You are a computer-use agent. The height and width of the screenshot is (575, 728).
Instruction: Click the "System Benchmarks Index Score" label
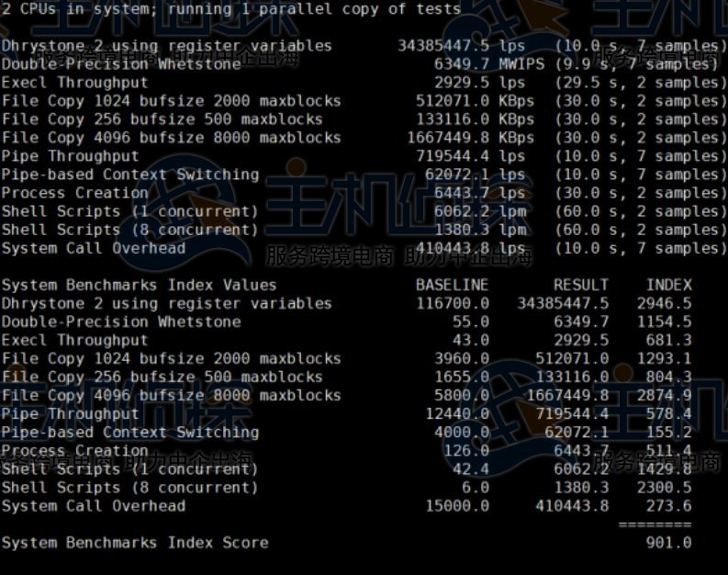135,543
